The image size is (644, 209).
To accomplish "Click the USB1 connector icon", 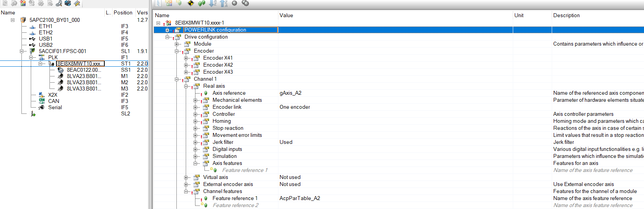I will point(32,39).
